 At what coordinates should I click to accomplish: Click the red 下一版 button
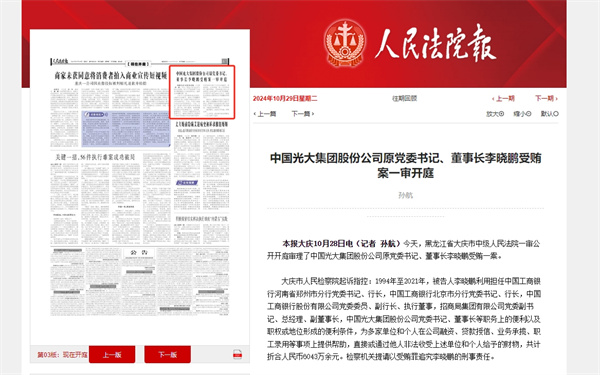point(167,354)
